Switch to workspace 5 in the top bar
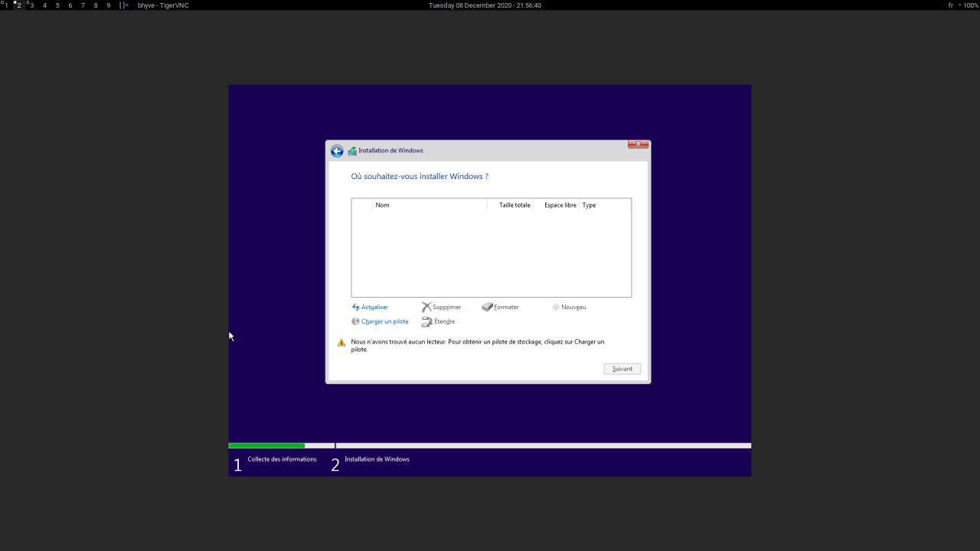 (57, 5)
